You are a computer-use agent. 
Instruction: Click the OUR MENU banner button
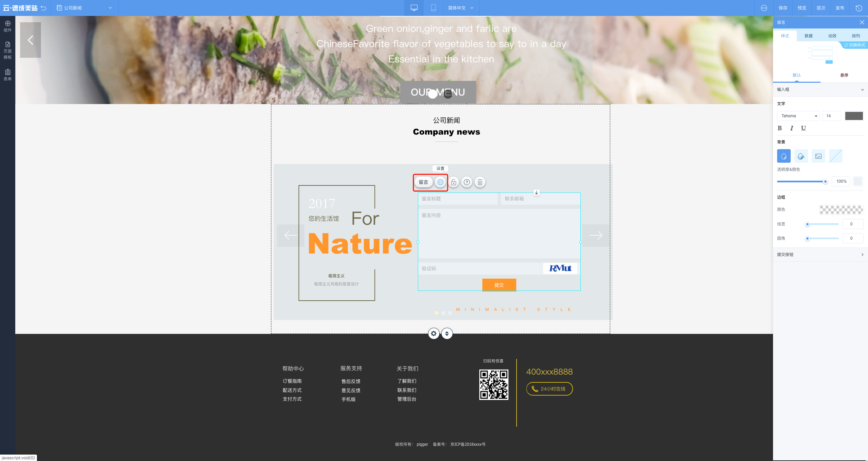438,92
